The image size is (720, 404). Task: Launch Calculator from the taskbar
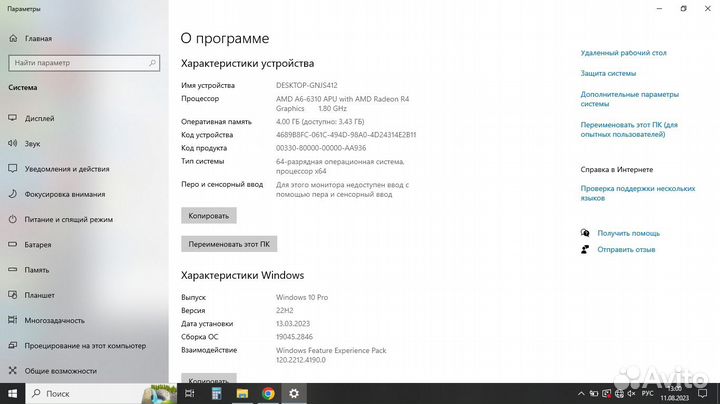tap(216, 394)
